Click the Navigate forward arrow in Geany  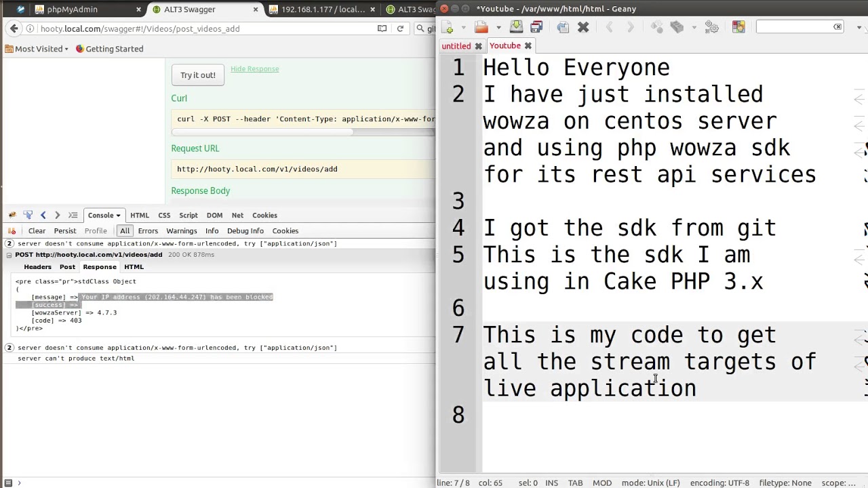631,27
